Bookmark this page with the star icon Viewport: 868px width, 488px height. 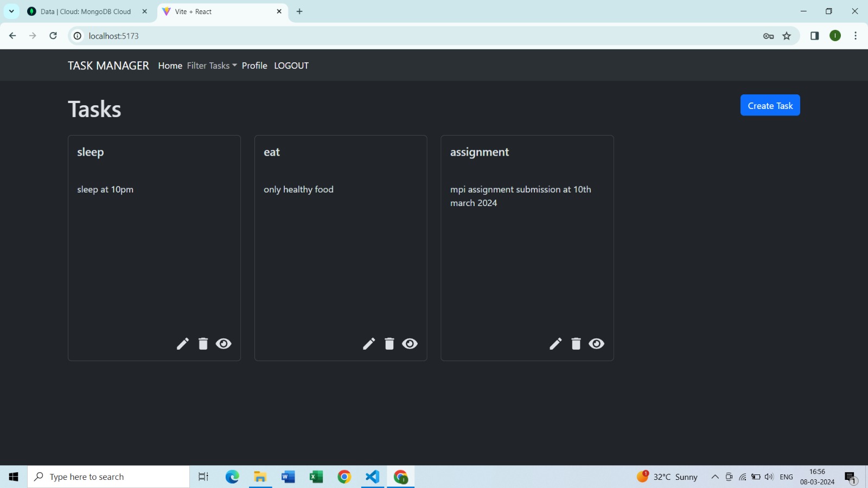(787, 36)
